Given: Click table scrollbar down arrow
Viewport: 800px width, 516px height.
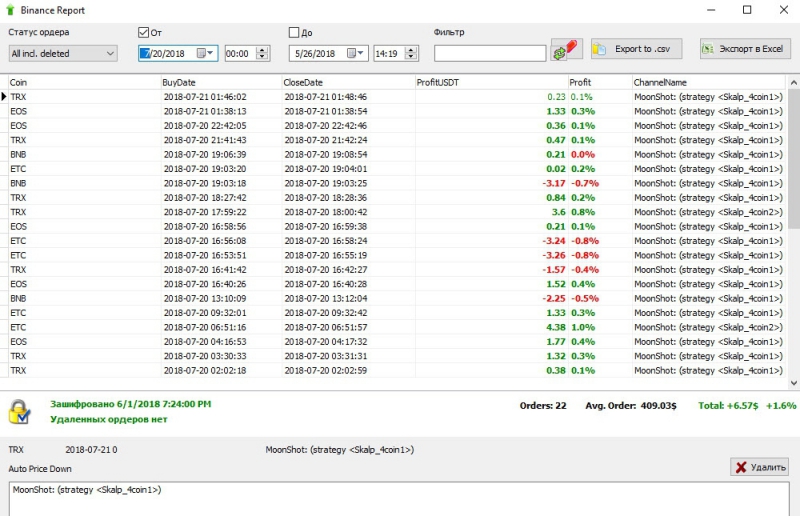Looking at the screenshot, I should pos(793,383).
